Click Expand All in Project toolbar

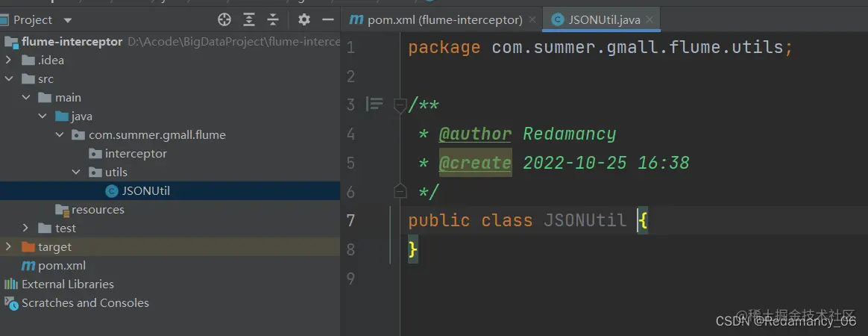(x=249, y=20)
